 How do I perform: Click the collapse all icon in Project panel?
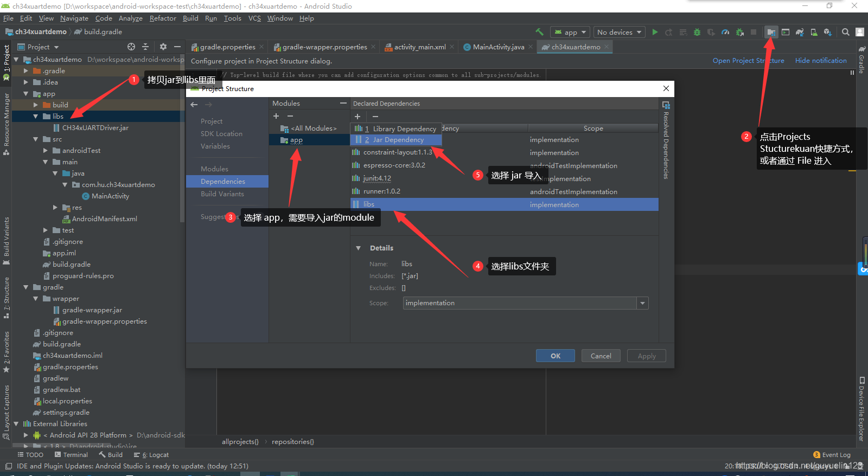click(x=145, y=47)
